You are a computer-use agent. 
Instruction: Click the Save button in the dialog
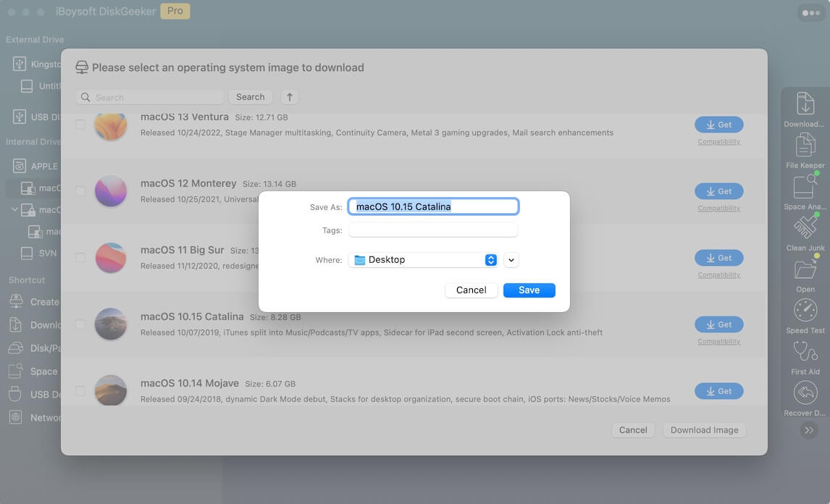[529, 290]
